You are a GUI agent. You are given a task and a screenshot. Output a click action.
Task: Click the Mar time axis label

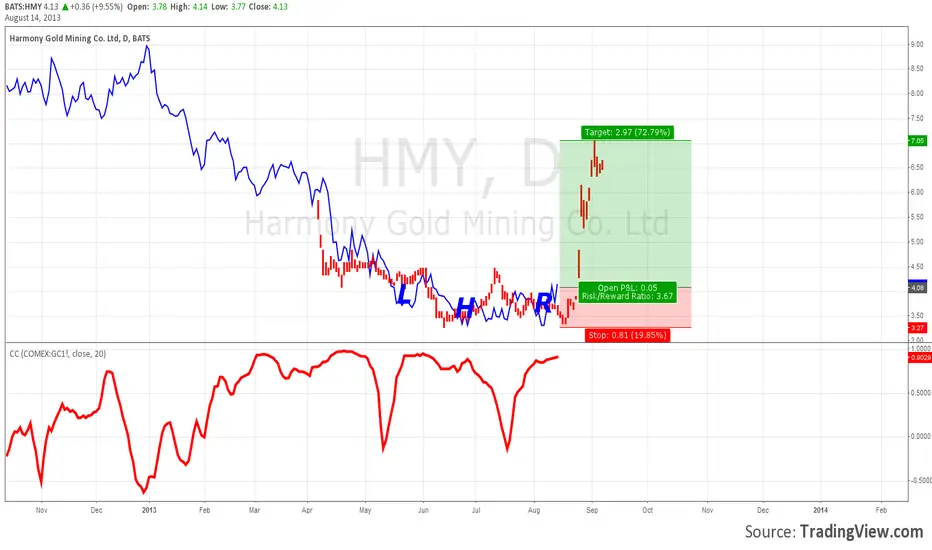coord(254,510)
